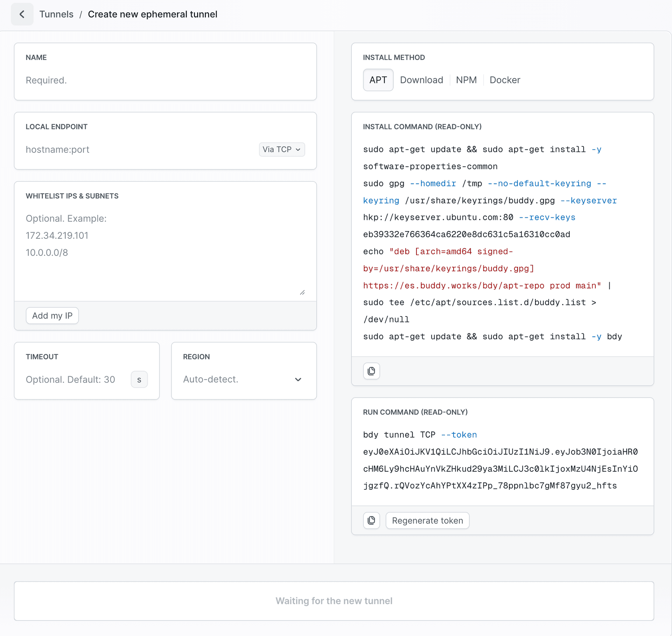
Task: Copy the run command via its copy icon
Action: pyautogui.click(x=371, y=520)
